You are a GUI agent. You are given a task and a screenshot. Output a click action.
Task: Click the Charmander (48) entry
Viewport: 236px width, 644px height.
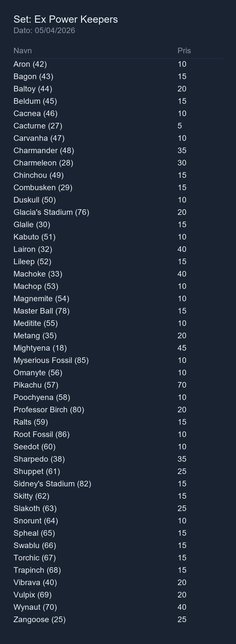(44, 151)
